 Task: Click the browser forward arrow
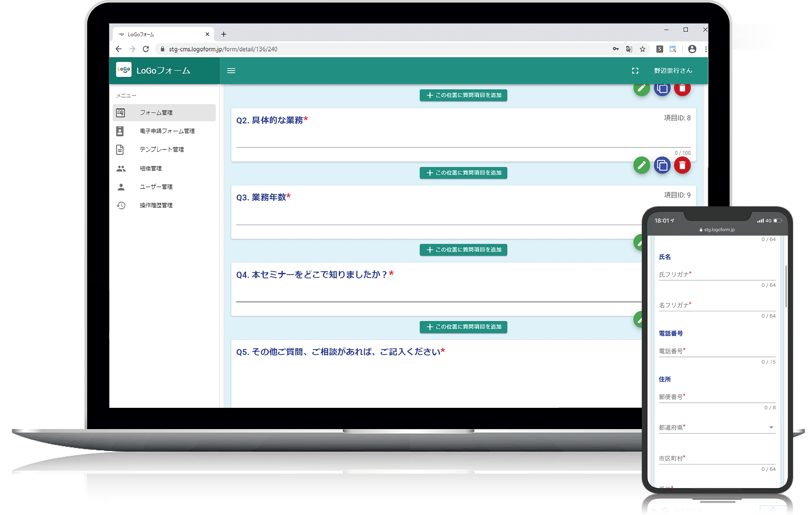(x=132, y=49)
